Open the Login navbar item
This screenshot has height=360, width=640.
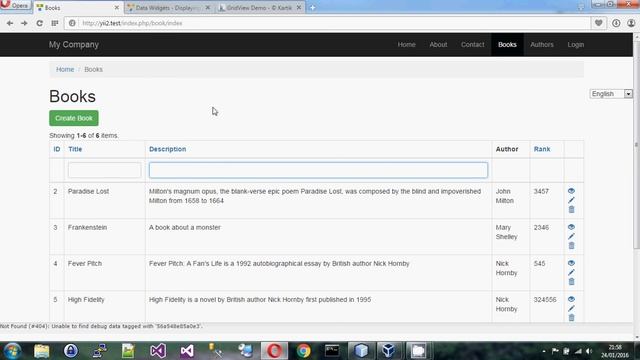tap(576, 44)
